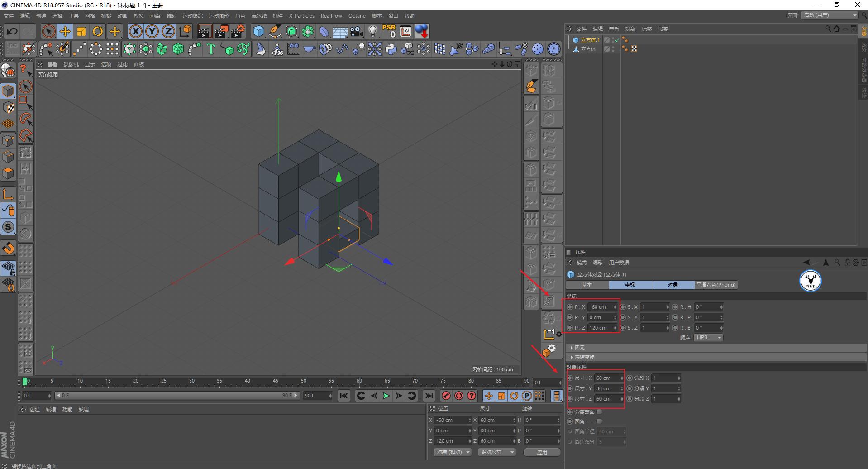
Task: Expand the 冻结变换 section
Action: [x=584, y=357]
